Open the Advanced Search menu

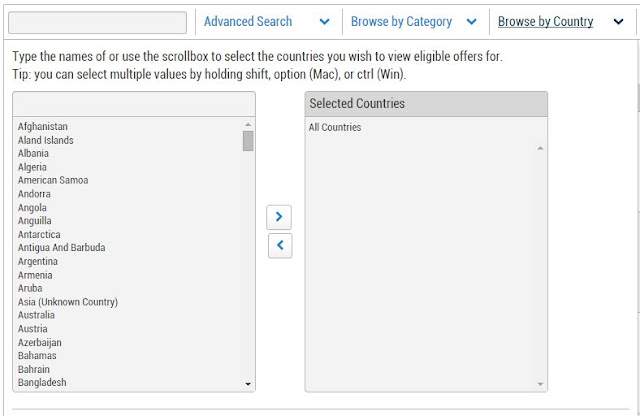click(x=248, y=21)
